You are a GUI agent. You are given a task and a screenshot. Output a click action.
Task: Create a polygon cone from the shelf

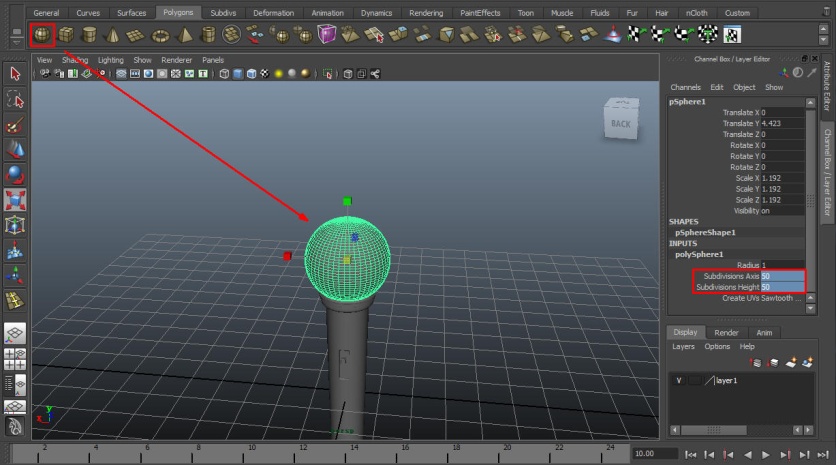tap(112, 35)
